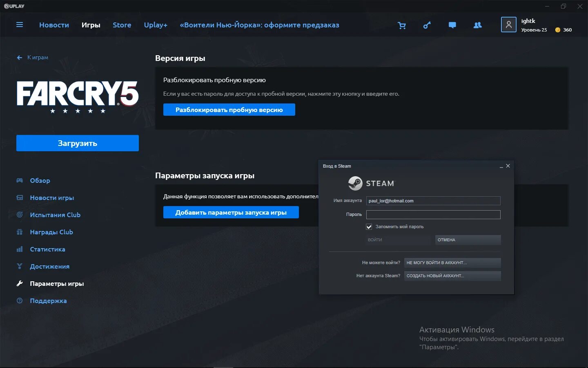Select Обзор in the sidebar
This screenshot has height=368, width=588.
[40, 180]
